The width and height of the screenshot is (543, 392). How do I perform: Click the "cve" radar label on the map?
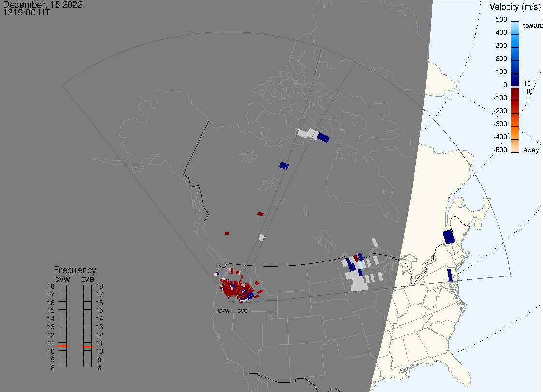243,311
